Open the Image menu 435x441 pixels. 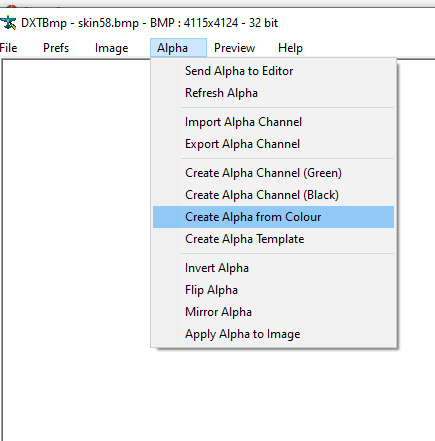(x=111, y=48)
